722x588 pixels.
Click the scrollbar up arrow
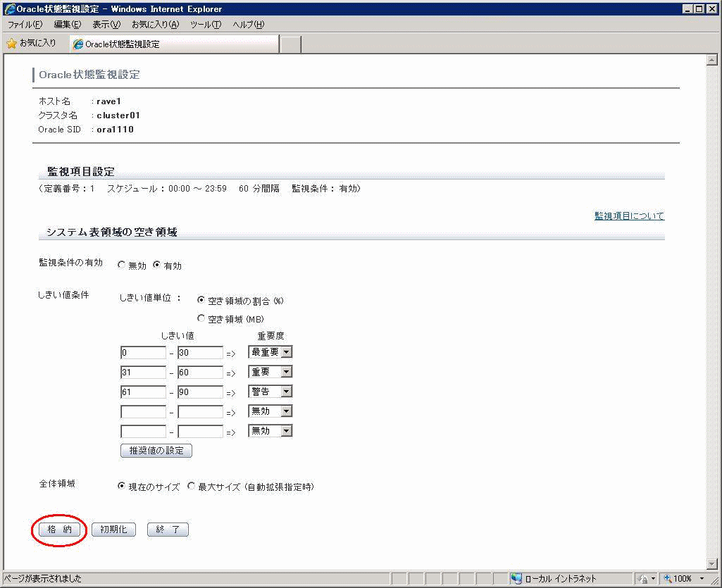coord(712,60)
